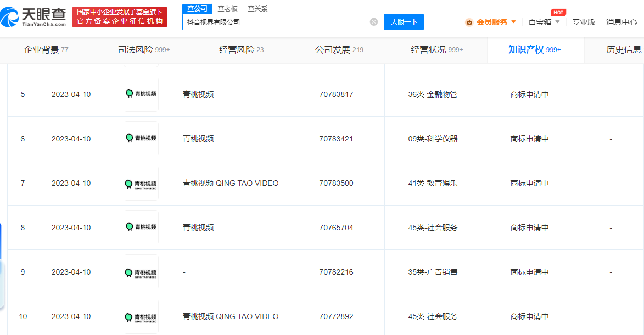
Task: Select the 查公司 search tab
Action: [197, 9]
